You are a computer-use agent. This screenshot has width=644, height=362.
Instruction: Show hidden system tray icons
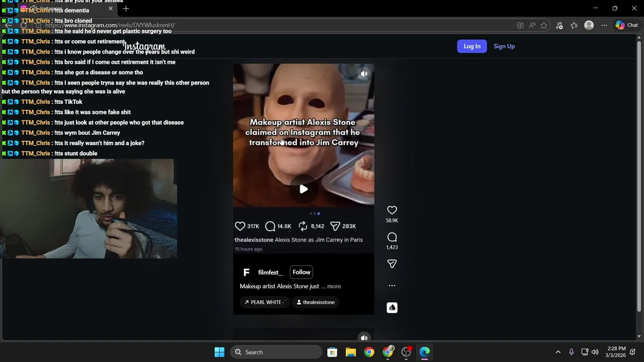coord(557,352)
